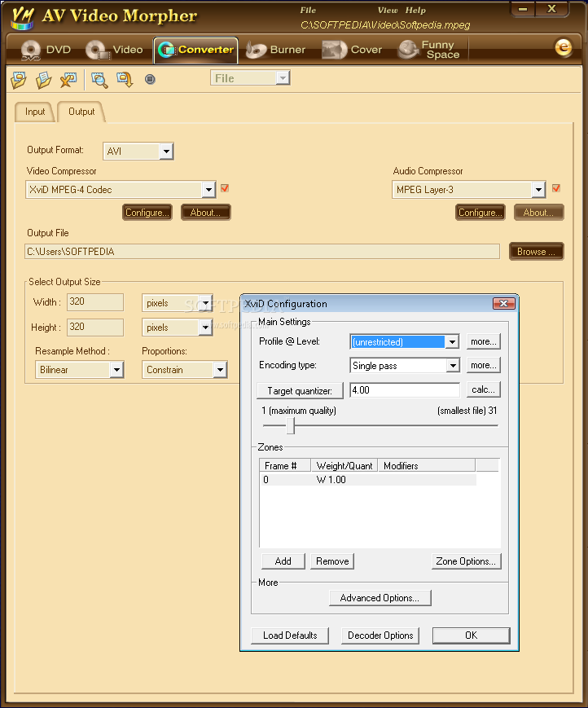The height and width of the screenshot is (708, 588).
Task: Click the Target quantizer button
Action: point(300,390)
